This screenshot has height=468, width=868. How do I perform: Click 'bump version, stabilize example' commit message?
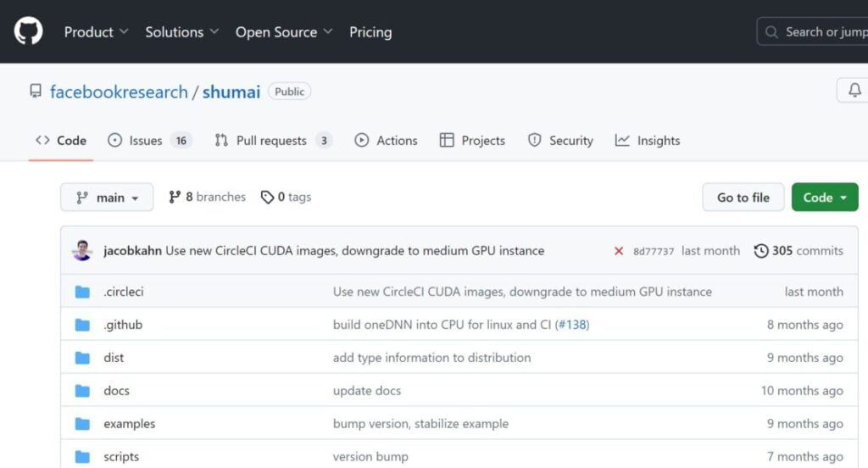[420, 424]
